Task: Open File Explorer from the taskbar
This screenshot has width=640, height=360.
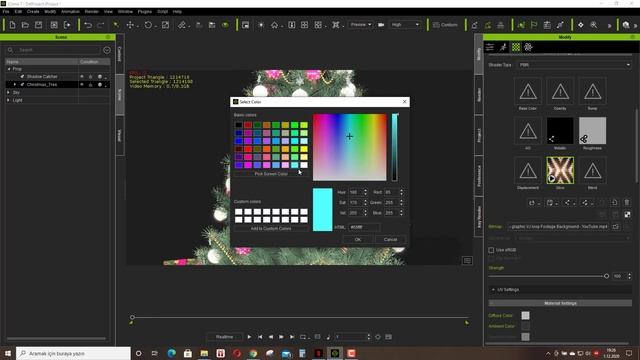Action: point(204,353)
